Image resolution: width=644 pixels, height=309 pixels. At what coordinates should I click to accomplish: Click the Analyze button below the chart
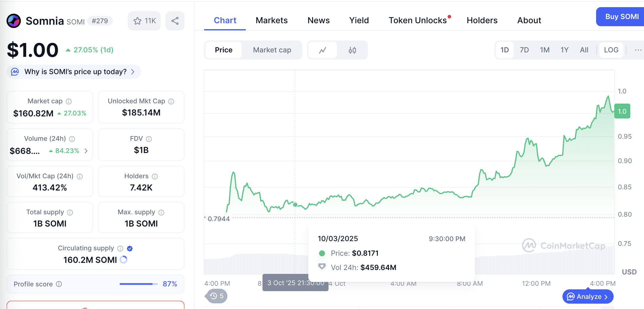point(588,296)
